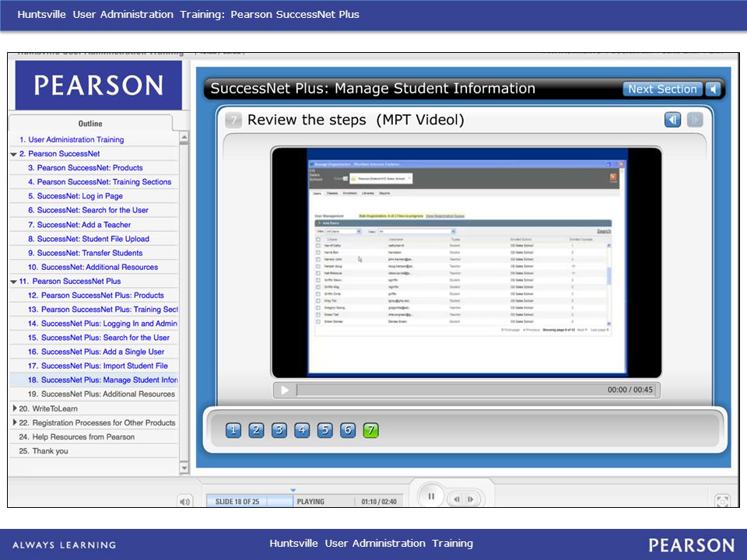This screenshot has height=560, width=747.
Task: Click outline scrollbar up arrow
Action: point(184,138)
